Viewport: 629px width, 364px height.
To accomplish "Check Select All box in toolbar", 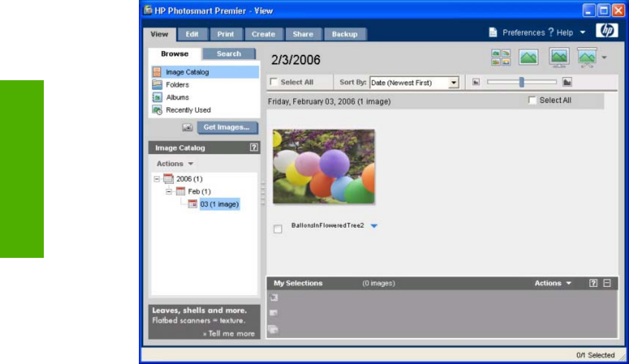I will [x=274, y=82].
